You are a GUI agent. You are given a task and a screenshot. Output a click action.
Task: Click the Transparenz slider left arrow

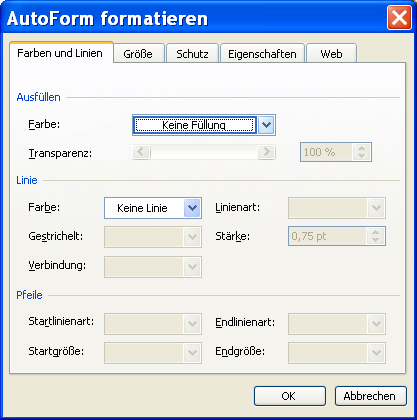[141, 152]
